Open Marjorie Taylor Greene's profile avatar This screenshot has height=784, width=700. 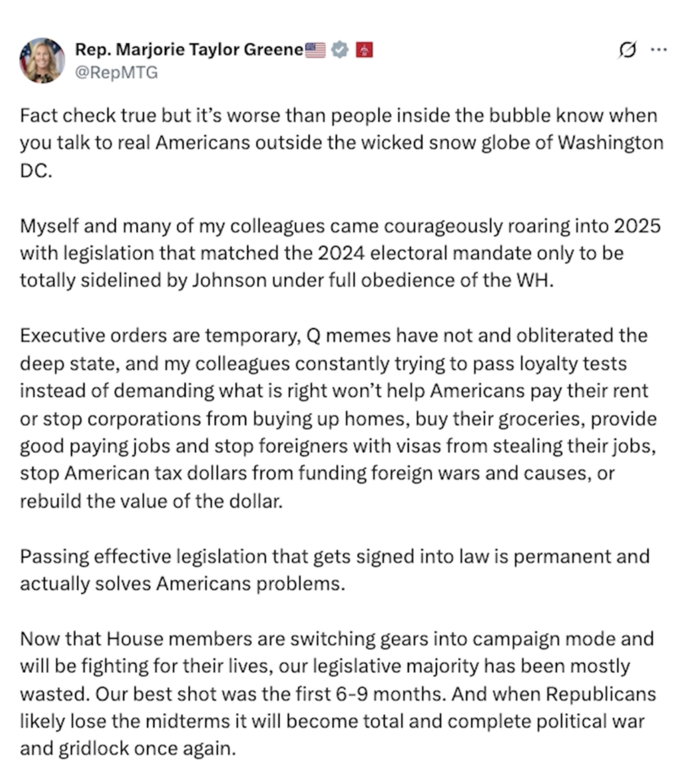41,60
